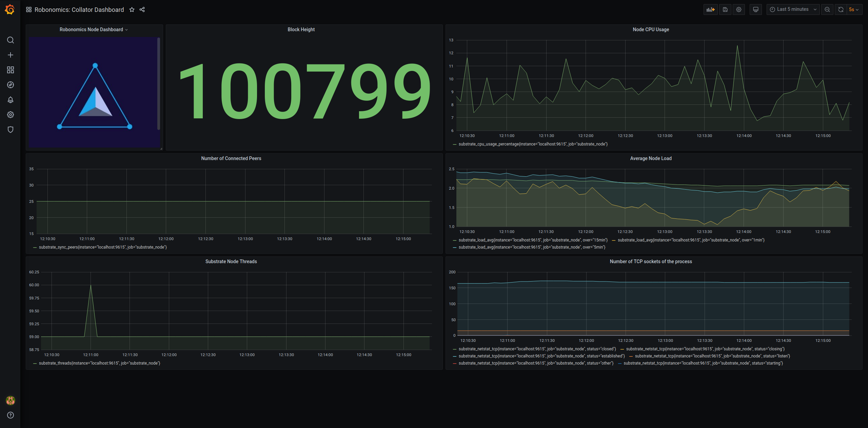This screenshot has height=428, width=868.
Task: Click the Share dashboard icon
Action: (142, 9)
